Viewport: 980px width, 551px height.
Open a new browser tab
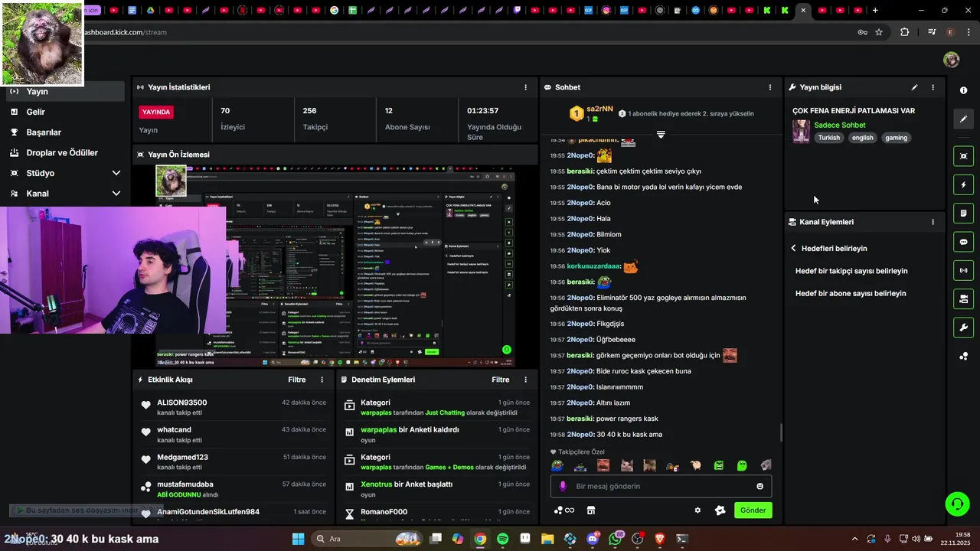click(875, 10)
